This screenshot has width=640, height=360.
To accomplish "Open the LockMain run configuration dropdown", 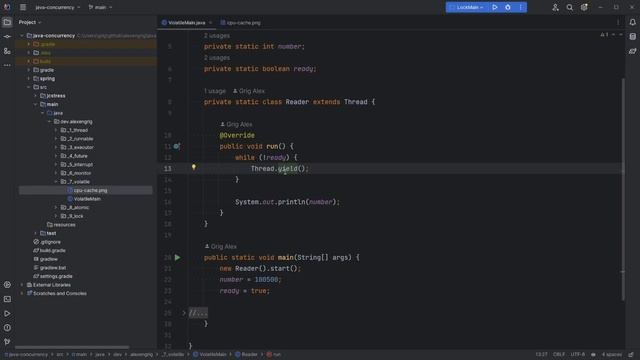I will [x=467, y=7].
